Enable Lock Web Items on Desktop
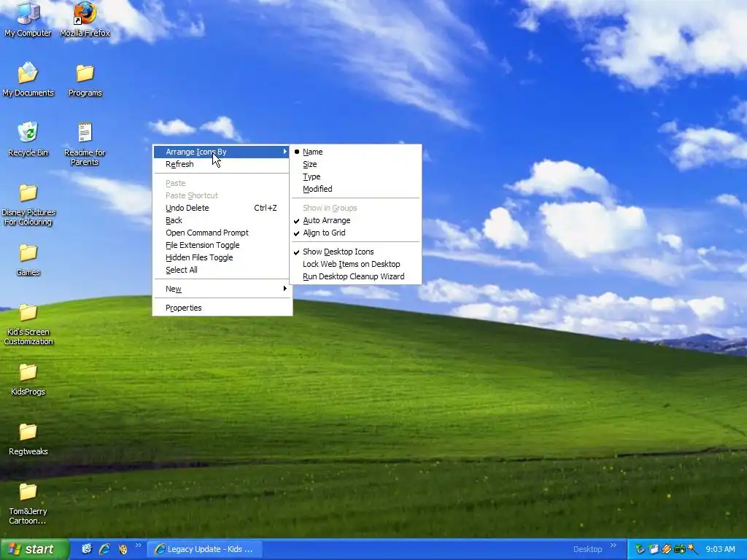Screen dimensions: 747x560 pyautogui.click(x=355, y=264)
